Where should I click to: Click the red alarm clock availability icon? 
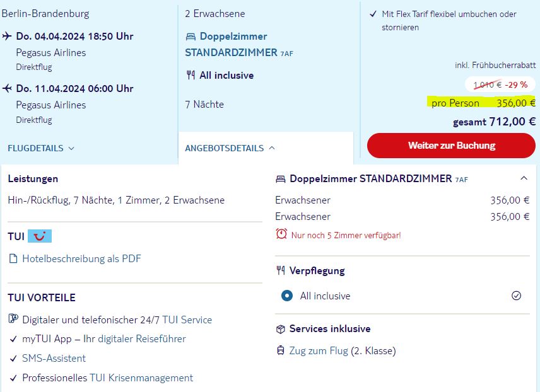(x=281, y=234)
